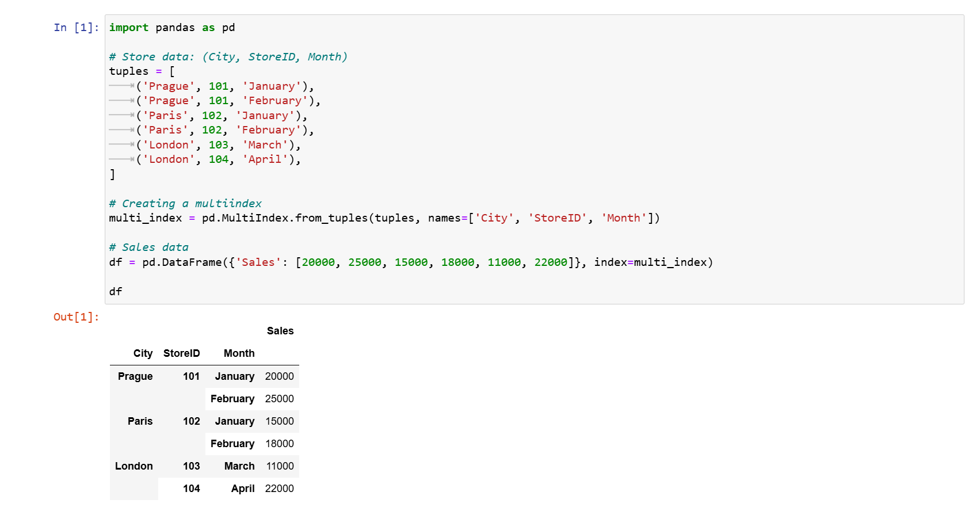This screenshot has height=507, width=980.
Task: Click the Sales column header in output
Action: (x=280, y=331)
